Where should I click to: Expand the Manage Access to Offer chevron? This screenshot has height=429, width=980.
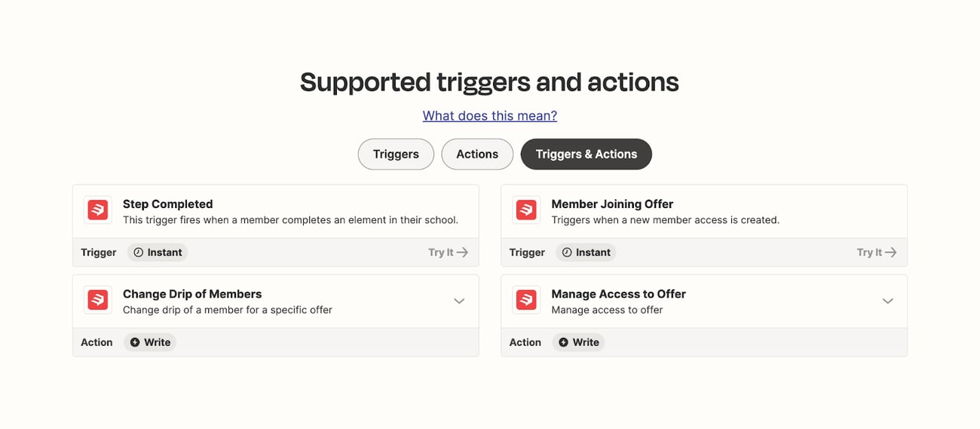pyautogui.click(x=887, y=301)
